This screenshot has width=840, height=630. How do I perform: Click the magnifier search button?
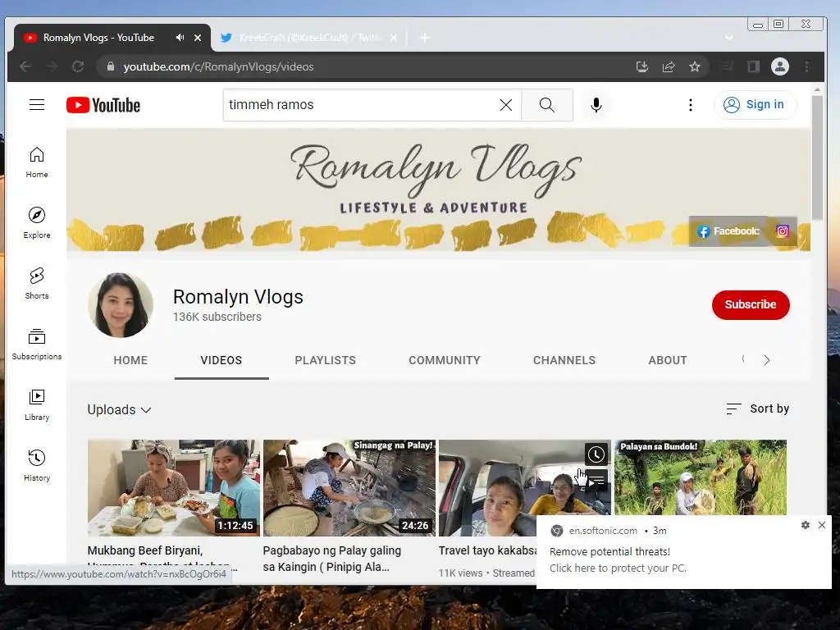coord(547,105)
